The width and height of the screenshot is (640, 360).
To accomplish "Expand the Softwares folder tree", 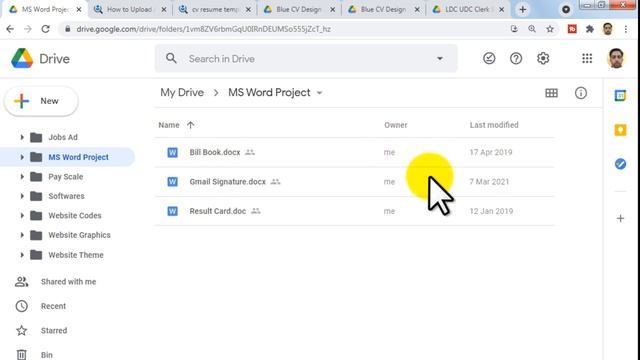I will click(22, 196).
